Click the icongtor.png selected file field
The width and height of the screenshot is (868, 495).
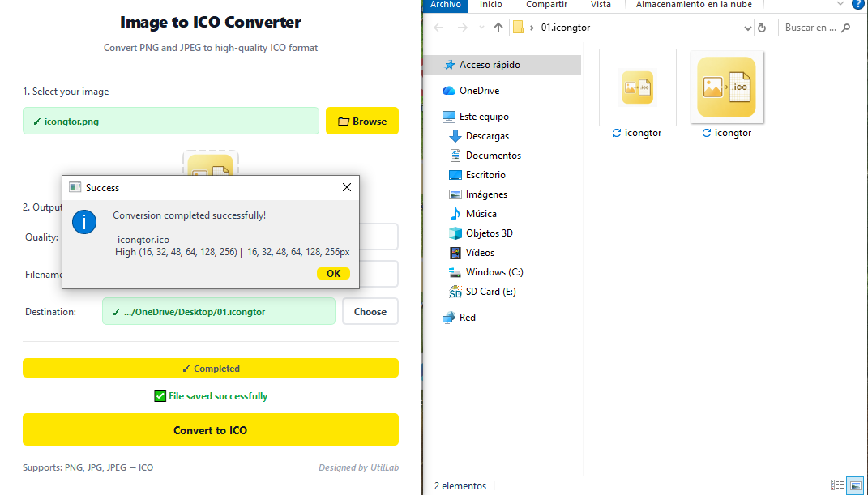tap(171, 122)
